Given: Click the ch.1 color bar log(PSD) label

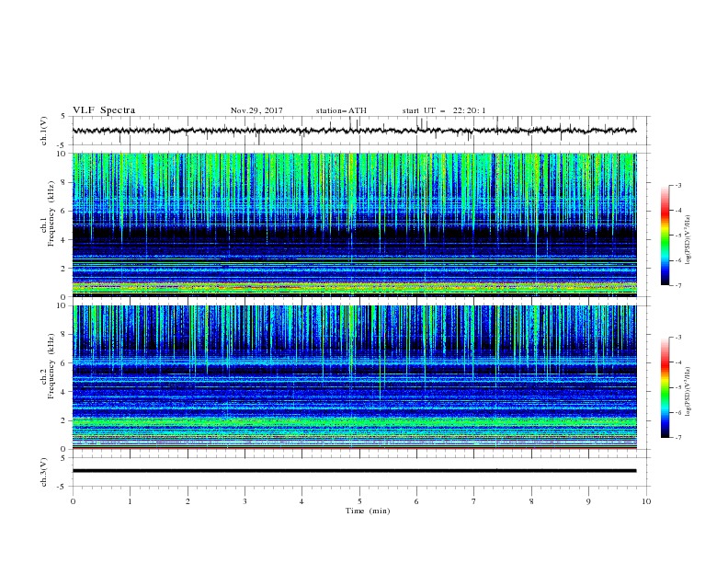Looking at the screenshot, I should coord(688,240).
